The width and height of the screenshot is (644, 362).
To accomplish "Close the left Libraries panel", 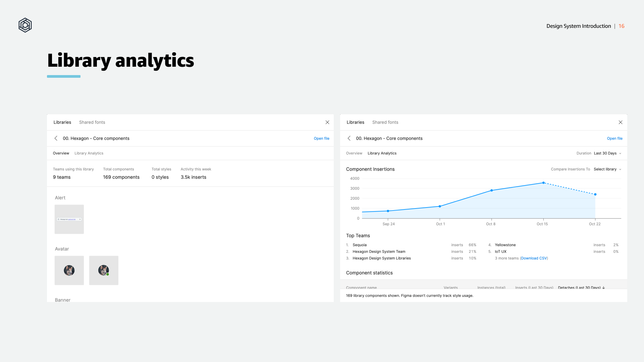I will click(327, 122).
